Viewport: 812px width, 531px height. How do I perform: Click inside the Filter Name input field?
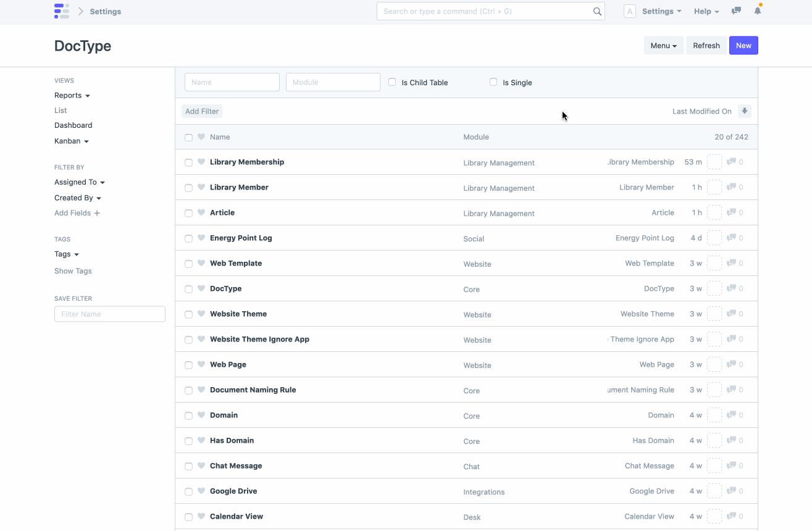point(109,314)
